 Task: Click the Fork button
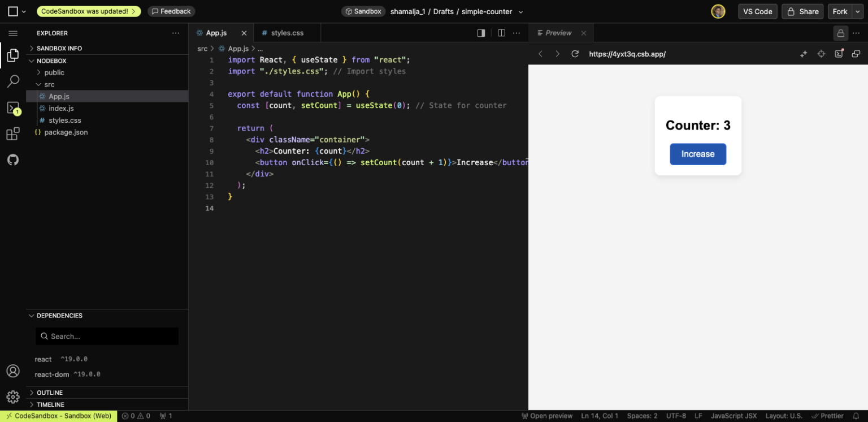(841, 11)
